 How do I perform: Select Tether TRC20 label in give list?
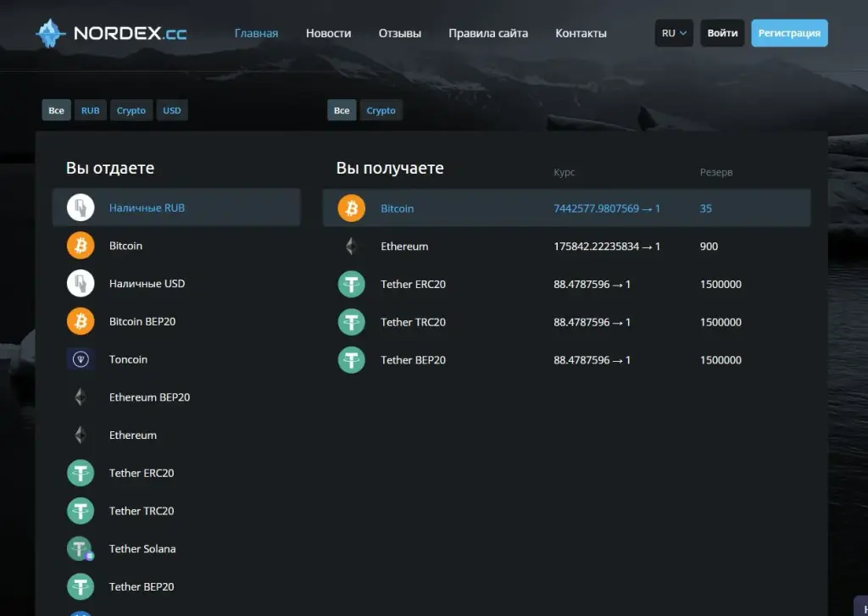click(x=142, y=511)
